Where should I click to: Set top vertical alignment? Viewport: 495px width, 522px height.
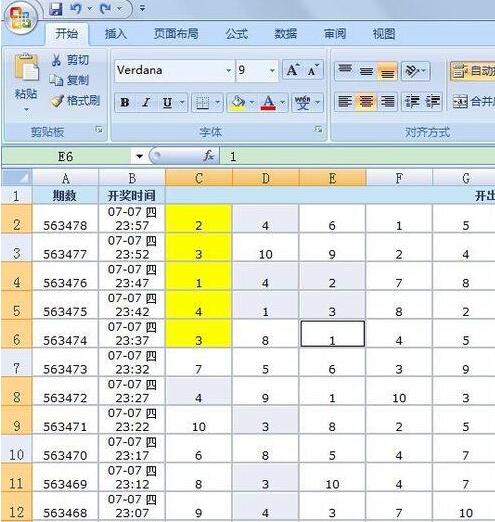[x=345, y=71]
